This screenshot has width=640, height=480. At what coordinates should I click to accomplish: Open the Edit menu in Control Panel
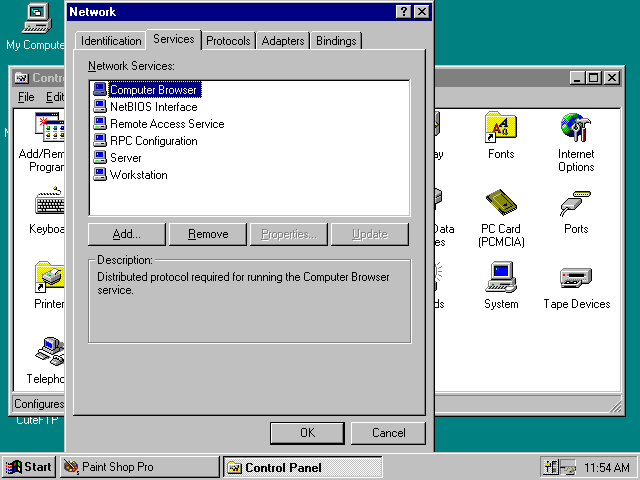(x=55, y=97)
